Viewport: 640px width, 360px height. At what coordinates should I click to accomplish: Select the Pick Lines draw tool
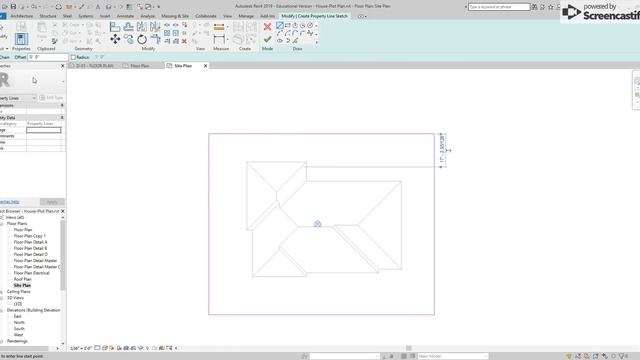[x=296, y=41]
